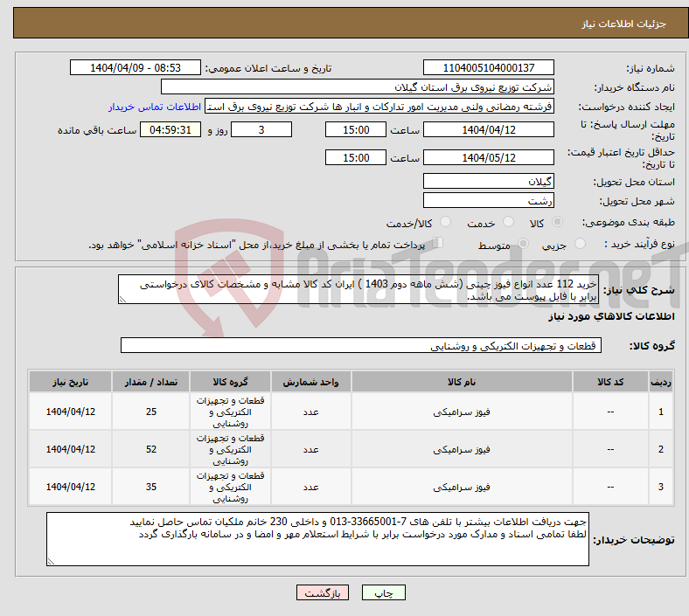
Task: Click the delivery province field گیلان
Action: point(488,181)
